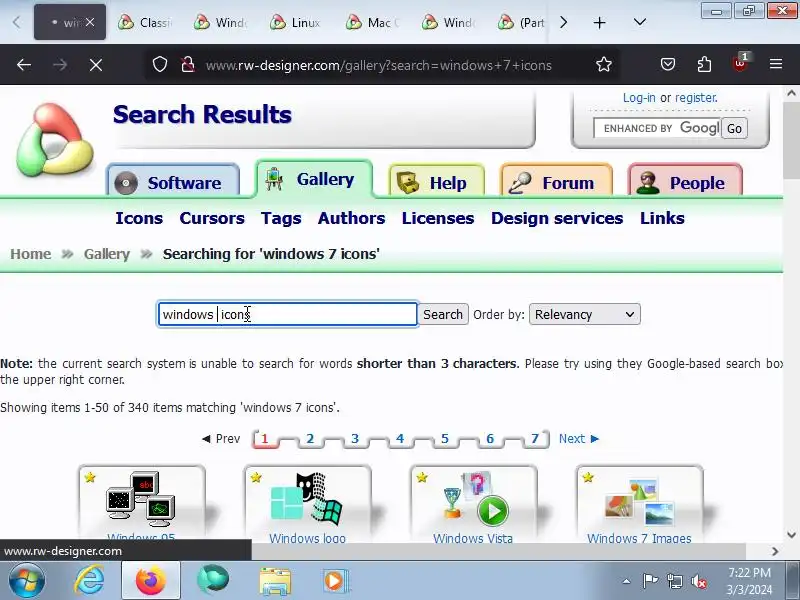Click the Log-in link
The image size is (800, 600).
tap(639, 97)
